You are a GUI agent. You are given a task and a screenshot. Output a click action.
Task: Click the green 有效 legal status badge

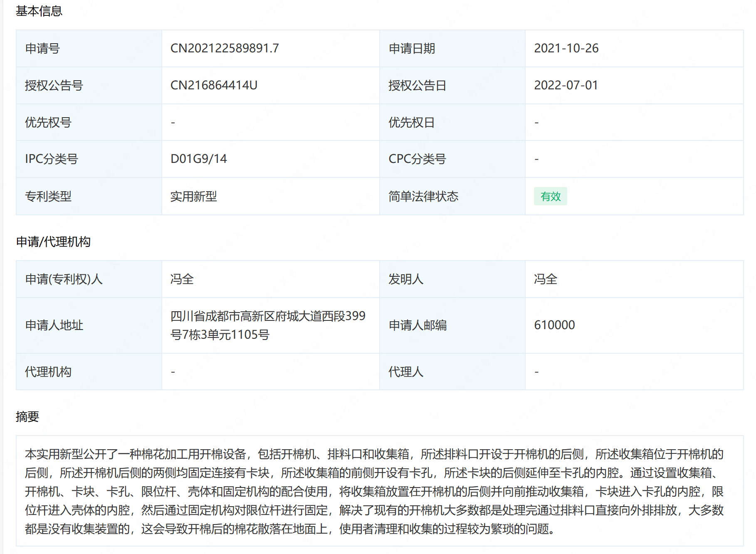coord(551,196)
